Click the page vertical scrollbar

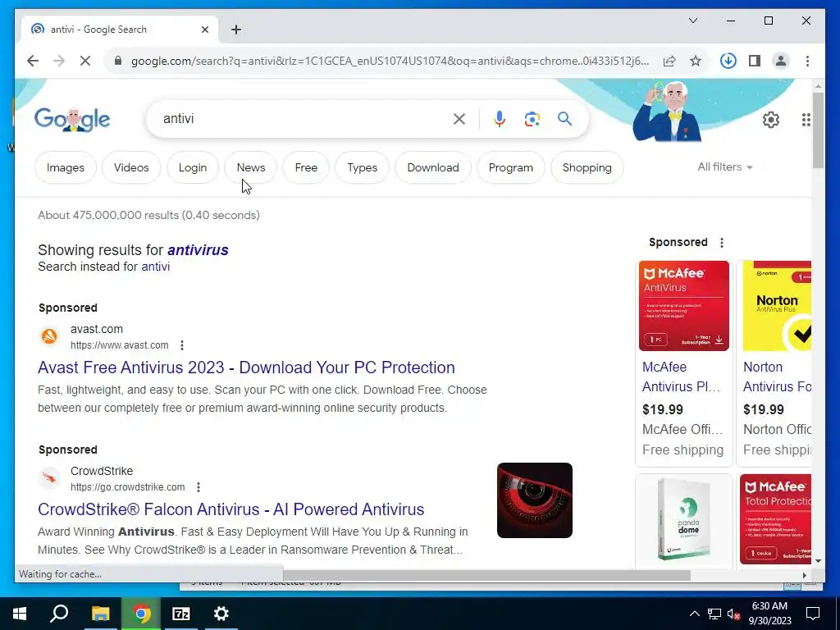point(818,130)
